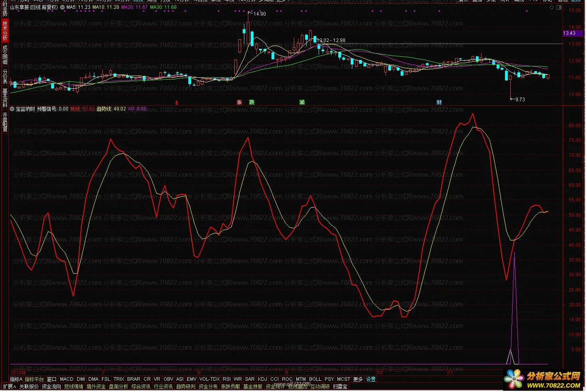The height and width of the screenshot is (392, 587).
Task: Click the 涨 event marker under the K-line chart
Action: [239, 102]
